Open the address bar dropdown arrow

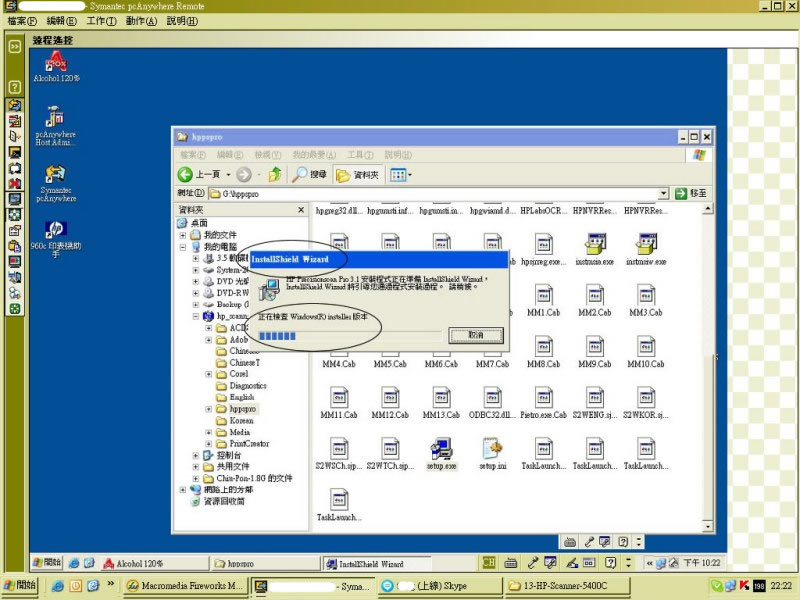[x=664, y=193]
